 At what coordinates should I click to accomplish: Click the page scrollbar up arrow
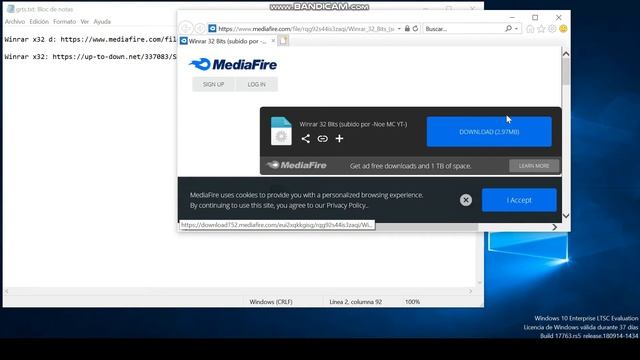[566, 54]
